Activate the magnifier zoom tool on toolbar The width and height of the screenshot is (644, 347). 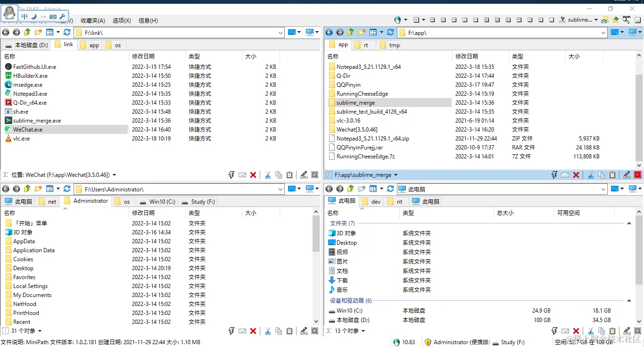click(626, 20)
